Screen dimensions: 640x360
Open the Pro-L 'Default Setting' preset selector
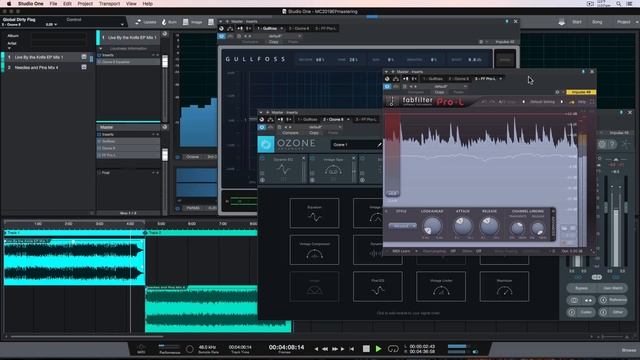[542, 102]
